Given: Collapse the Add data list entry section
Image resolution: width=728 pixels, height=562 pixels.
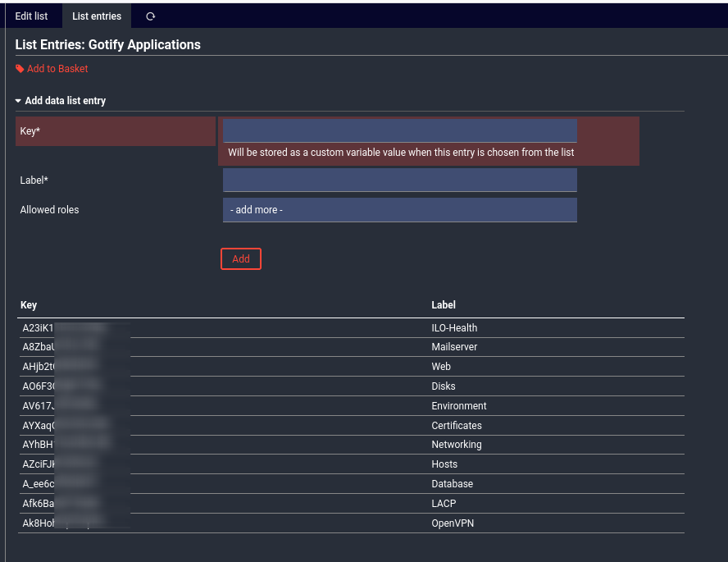Looking at the screenshot, I should coord(18,101).
